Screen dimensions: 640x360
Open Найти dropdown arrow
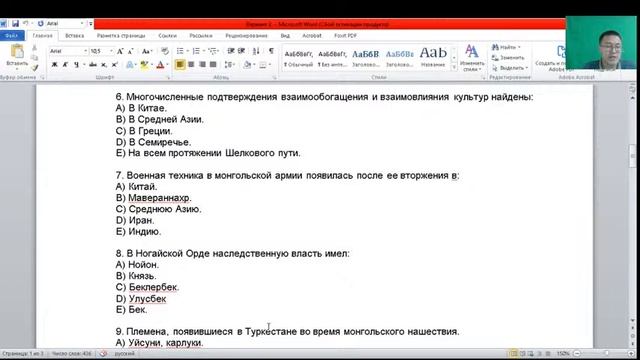519,48
